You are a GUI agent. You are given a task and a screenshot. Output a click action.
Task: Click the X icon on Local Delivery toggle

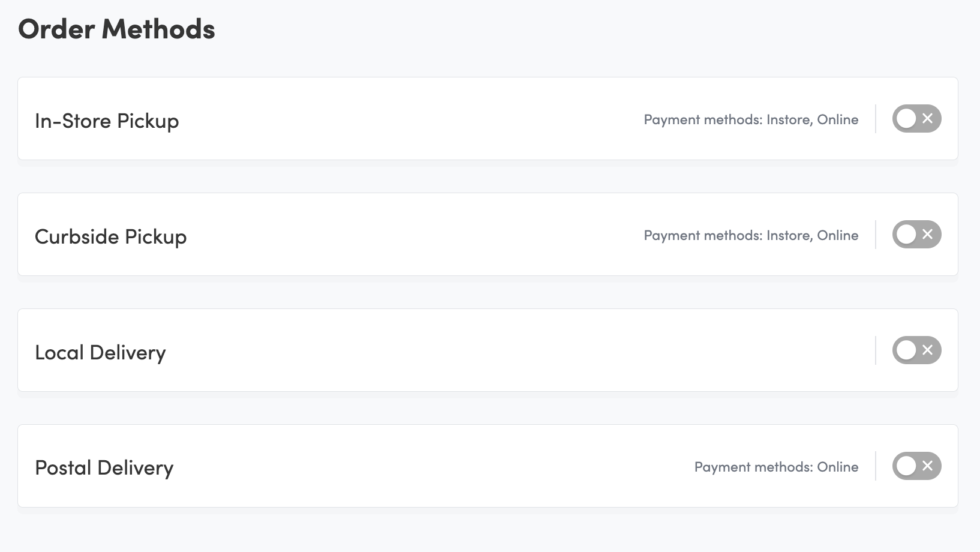click(927, 350)
